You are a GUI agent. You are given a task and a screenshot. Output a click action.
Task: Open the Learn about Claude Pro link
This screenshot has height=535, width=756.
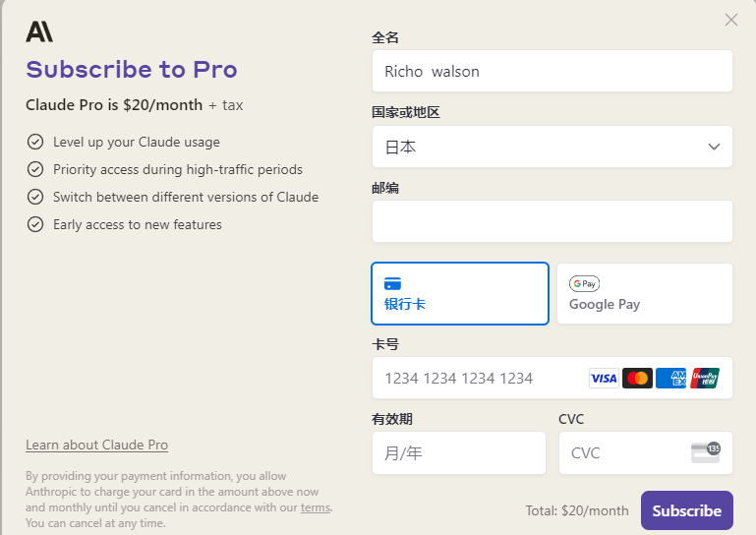tap(96, 445)
